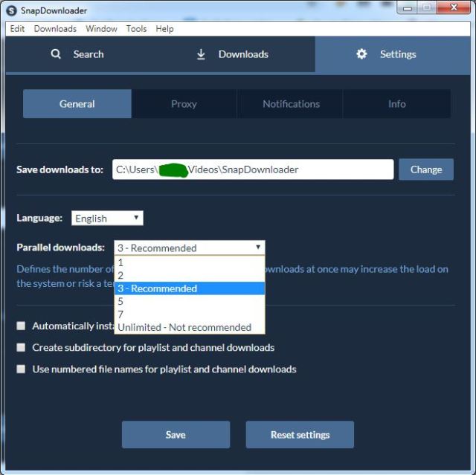Choose Unlimited - Not recommended option
The height and width of the screenshot is (475, 476).
coord(190,327)
